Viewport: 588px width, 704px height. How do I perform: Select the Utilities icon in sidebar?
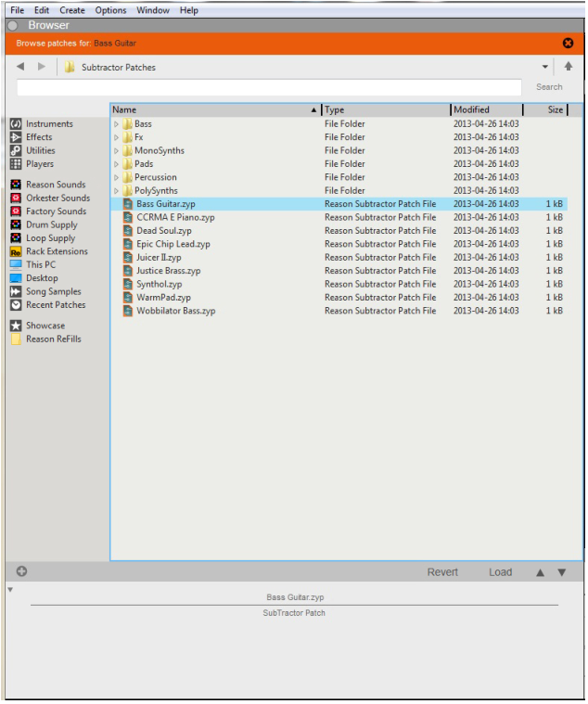16,151
